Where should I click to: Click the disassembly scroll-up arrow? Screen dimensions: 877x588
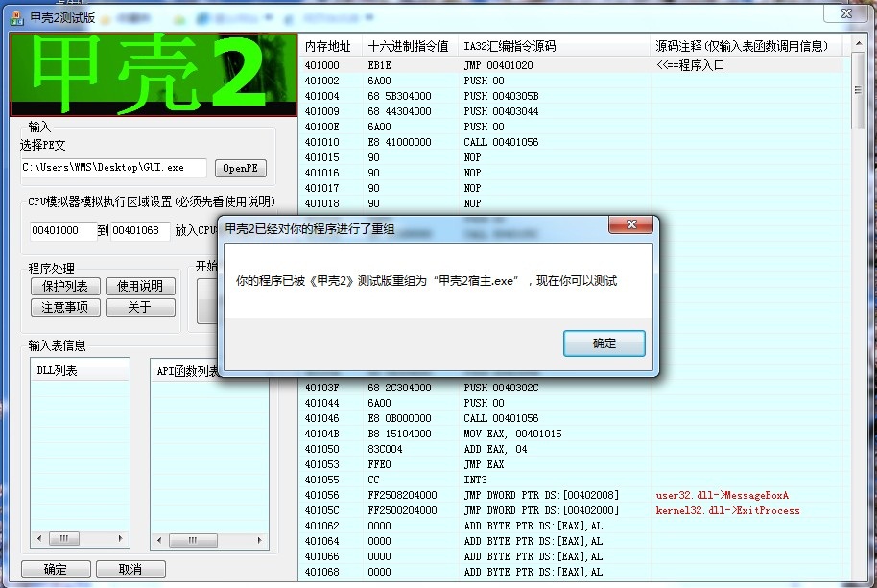(x=858, y=43)
